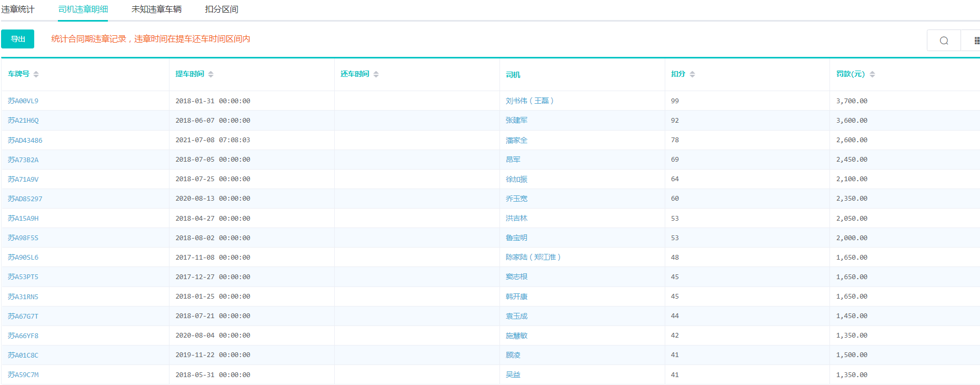Open driver link 鲁宝明
The width and height of the screenshot is (980, 385).
point(516,238)
